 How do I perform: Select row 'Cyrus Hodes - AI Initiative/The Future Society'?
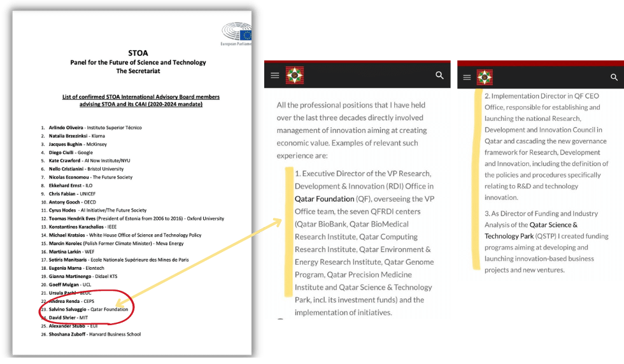click(x=94, y=211)
